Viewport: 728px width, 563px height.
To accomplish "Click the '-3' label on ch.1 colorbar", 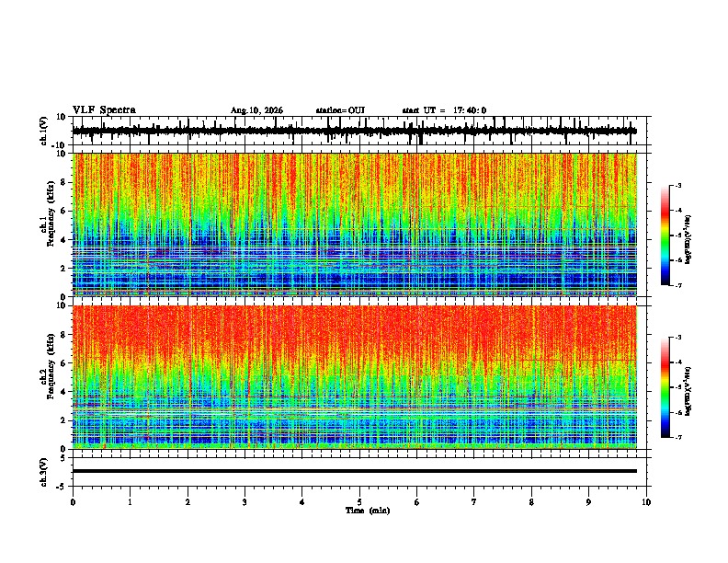I will (x=677, y=185).
